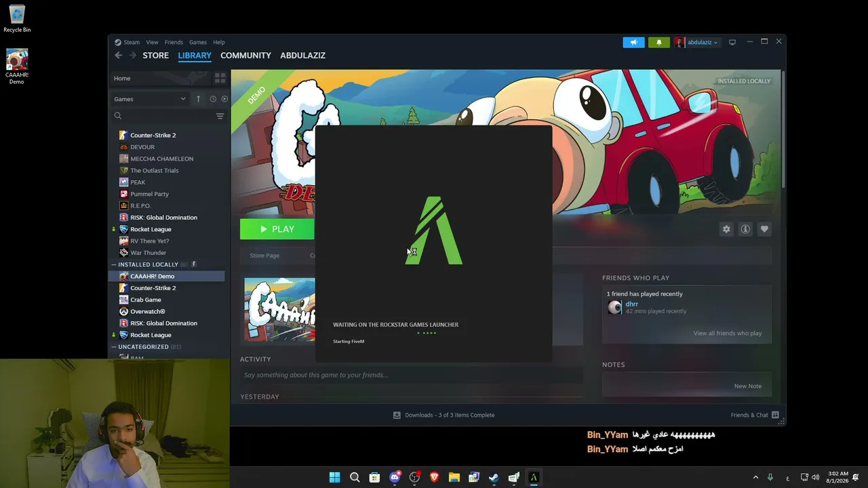Go to the COMMUNITY tab
This screenshot has width=868, height=488.
[x=245, y=56]
